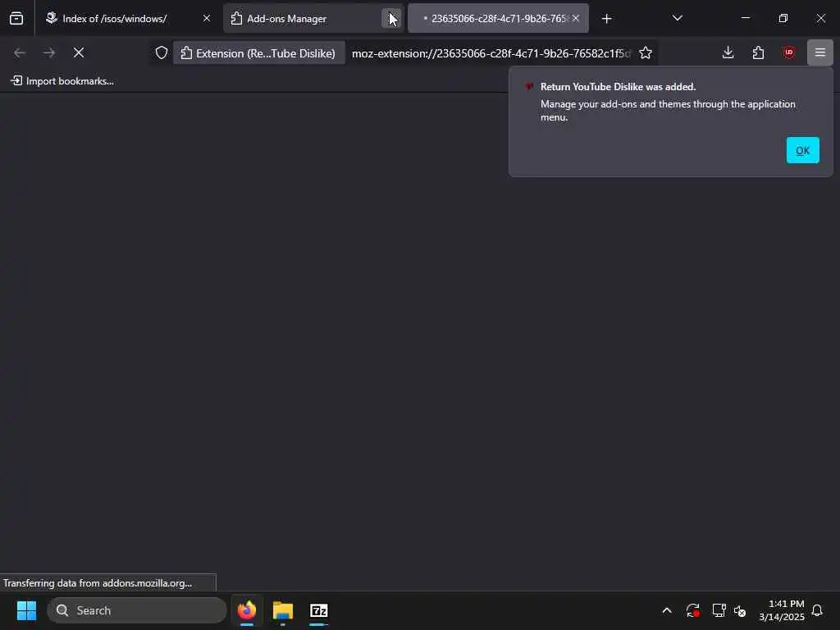
Task: Open uBlock Origin toolbar popup
Action: [x=788, y=52]
